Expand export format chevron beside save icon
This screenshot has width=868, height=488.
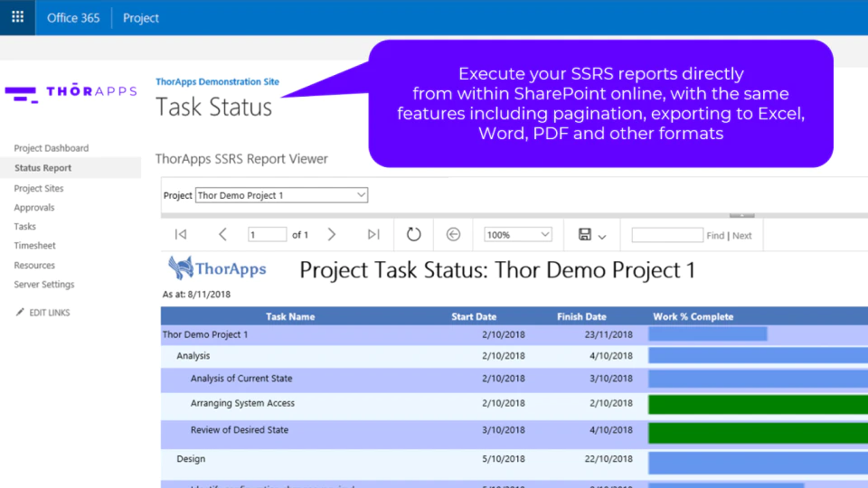click(x=602, y=237)
